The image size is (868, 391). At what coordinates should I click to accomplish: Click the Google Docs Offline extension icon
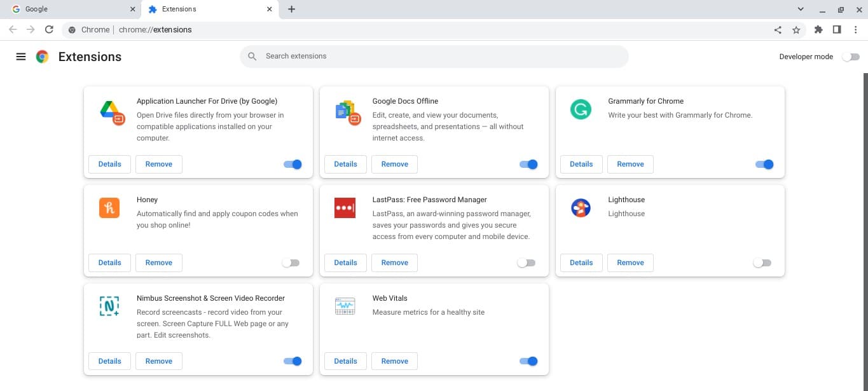345,111
